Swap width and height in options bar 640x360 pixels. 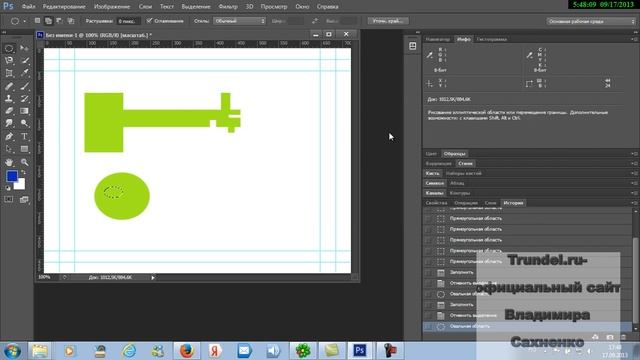point(315,21)
